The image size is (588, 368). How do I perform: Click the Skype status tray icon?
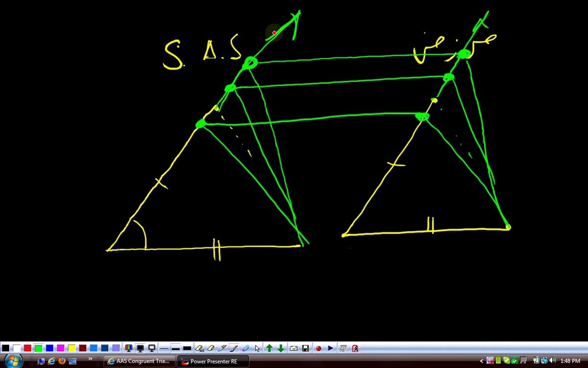pyautogui.click(x=506, y=361)
